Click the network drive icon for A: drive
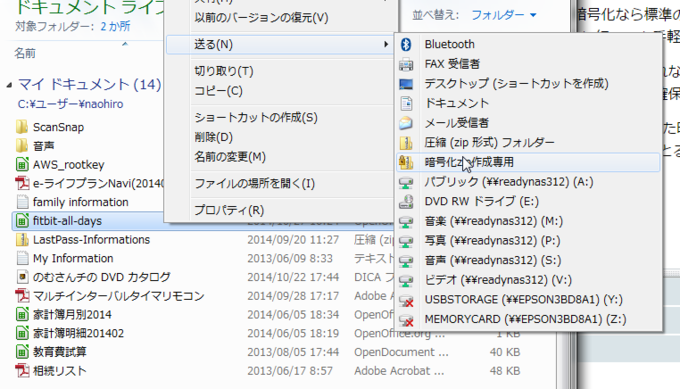This screenshot has width=680, height=389. click(406, 182)
